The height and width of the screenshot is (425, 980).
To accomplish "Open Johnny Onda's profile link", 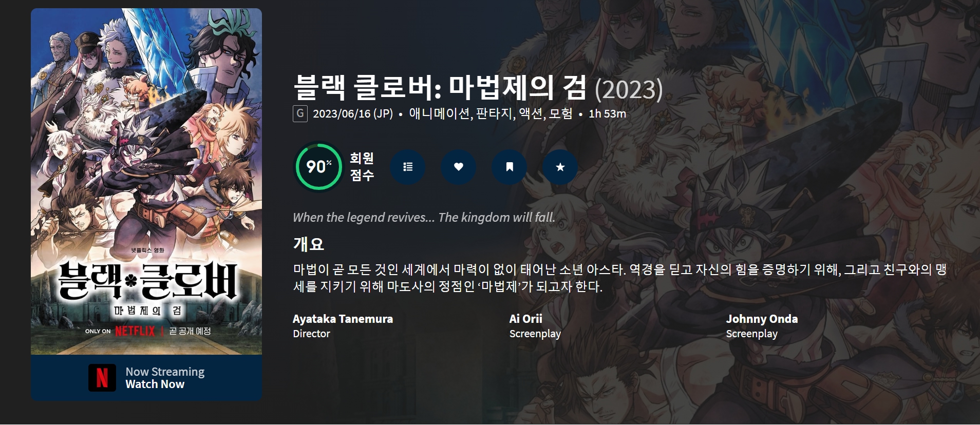I will pos(762,319).
